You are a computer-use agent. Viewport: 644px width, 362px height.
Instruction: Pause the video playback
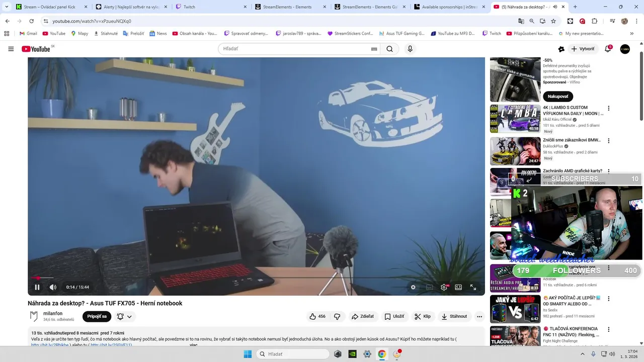pyautogui.click(x=37, y=287)
